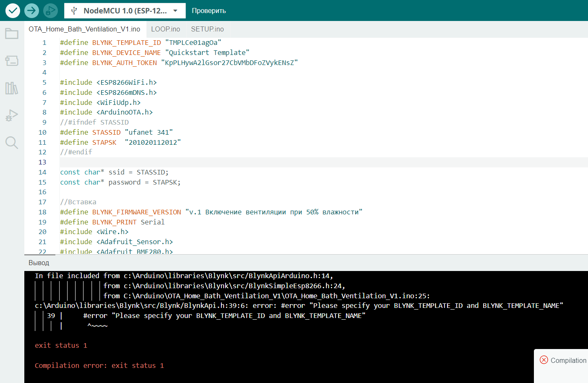Click line 1 with BLYNK_TEMPLATE_ID define
This screenshot has width=588, height=383.
coord(140,42)
